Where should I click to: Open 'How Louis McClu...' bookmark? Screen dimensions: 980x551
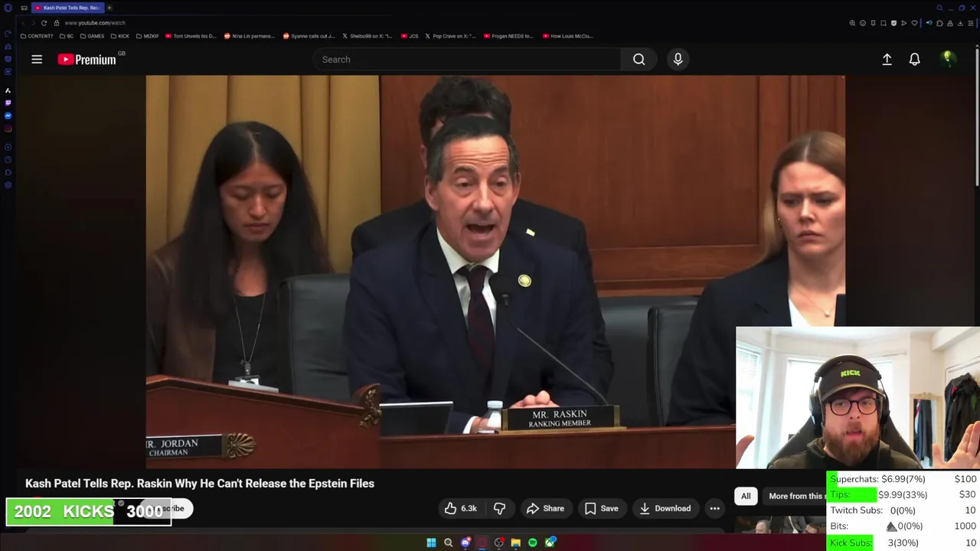pyautogui.click(x=567, y=36)
